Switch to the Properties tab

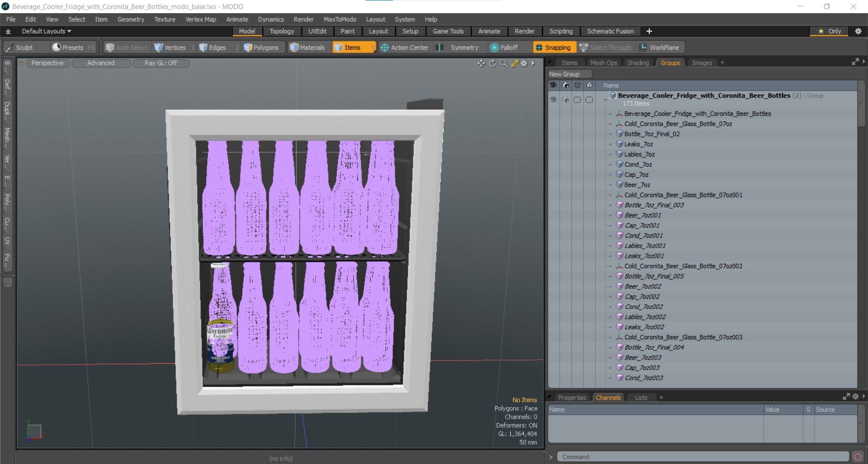[x=571, y=398]
